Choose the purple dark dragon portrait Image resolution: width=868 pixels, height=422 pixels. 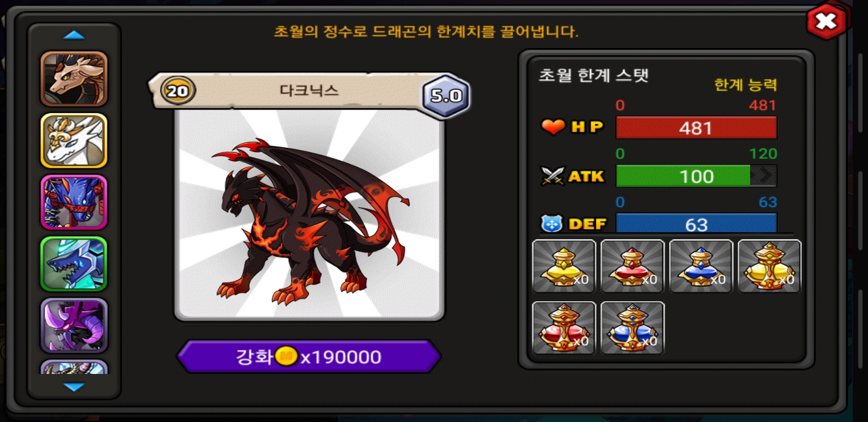coord(74,325)
